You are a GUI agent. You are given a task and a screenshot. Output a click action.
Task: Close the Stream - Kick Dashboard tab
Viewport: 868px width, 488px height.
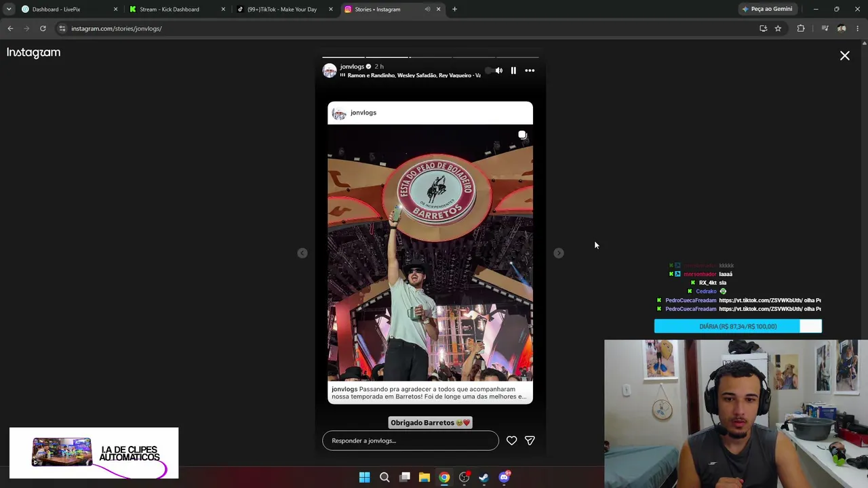(x=223, y=9)
